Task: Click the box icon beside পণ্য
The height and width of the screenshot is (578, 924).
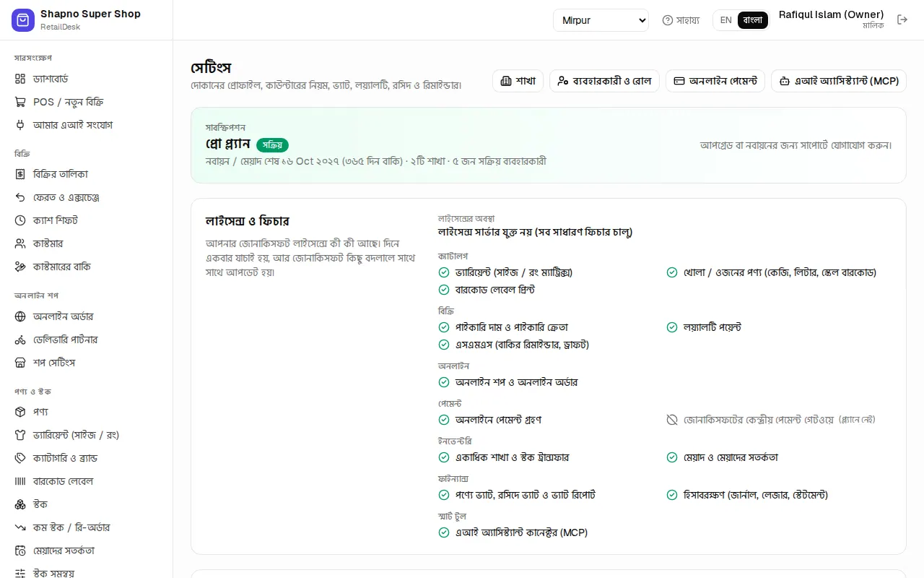Action: coord(20,412)
